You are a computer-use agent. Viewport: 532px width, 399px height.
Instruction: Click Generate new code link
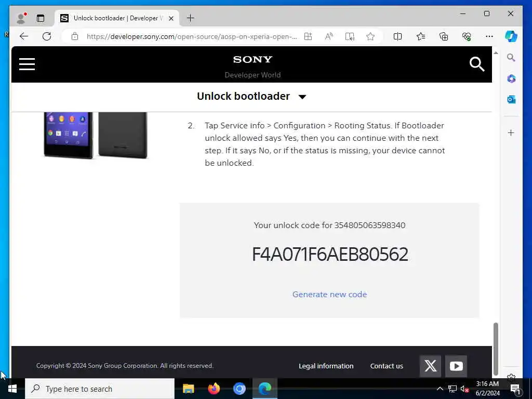pyautogui.click(x=329, y=294)
